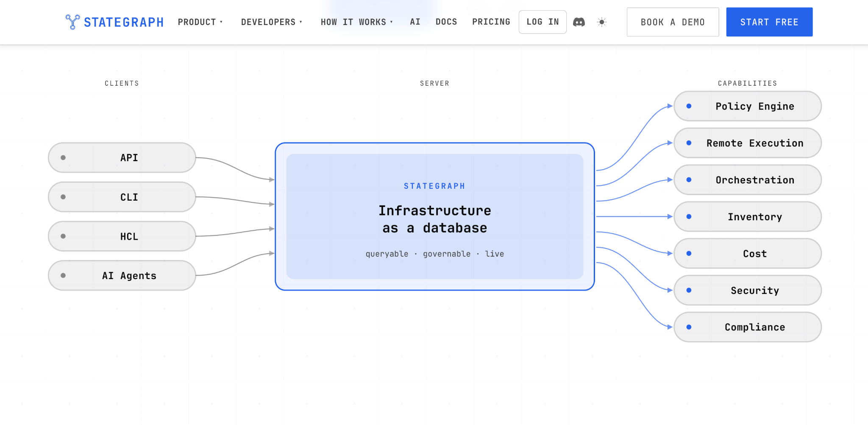Select the CLI client node
Image resolution: width=868 pixels, height=425 pixels.
[122, 197]
